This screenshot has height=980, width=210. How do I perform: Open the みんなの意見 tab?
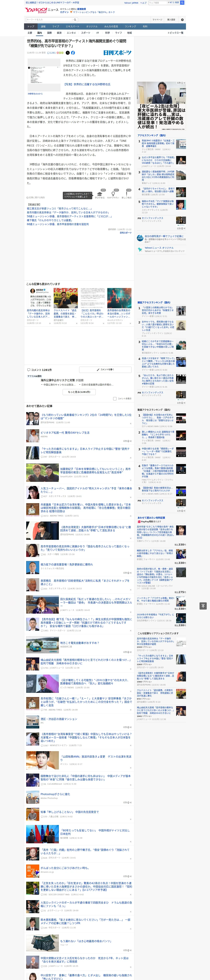point(111,27)
